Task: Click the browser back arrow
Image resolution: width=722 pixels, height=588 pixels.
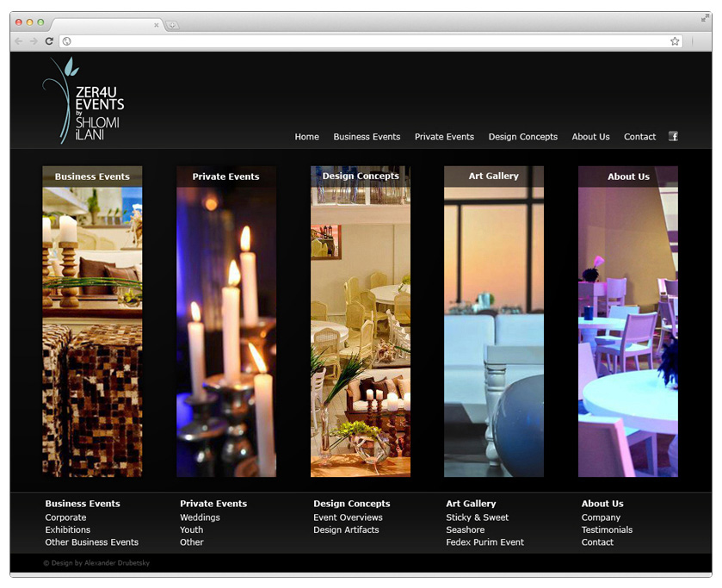Action: [17, 40]
